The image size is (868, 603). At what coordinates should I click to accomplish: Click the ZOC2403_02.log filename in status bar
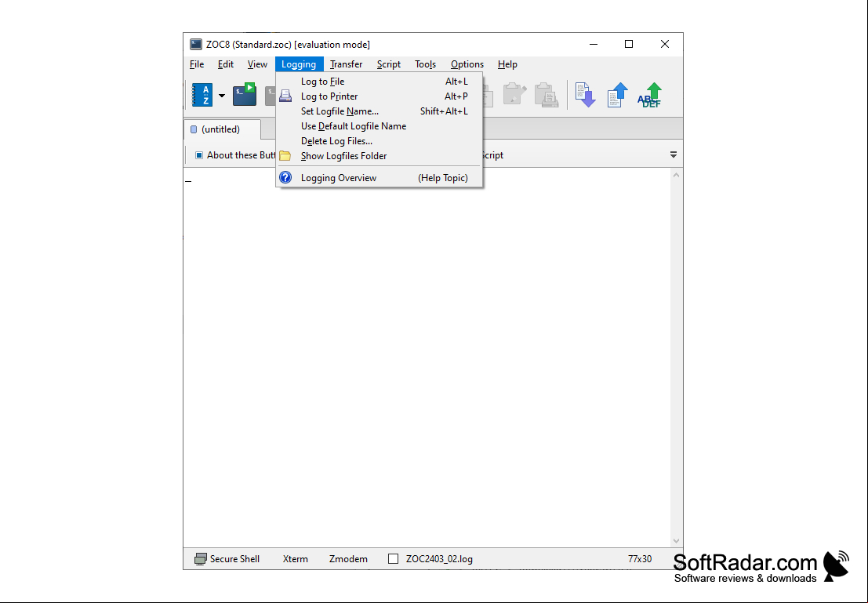tap(439, 559)
